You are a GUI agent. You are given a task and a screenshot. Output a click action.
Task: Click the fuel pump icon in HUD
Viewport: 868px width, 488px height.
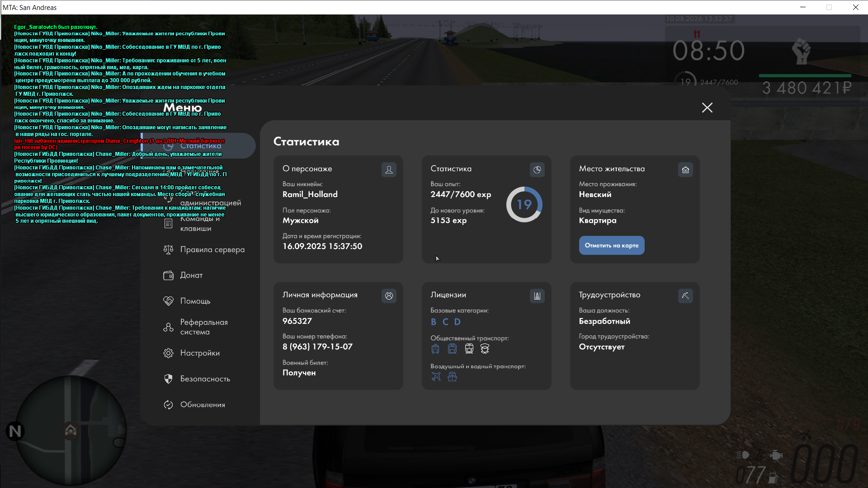[773, 477]
